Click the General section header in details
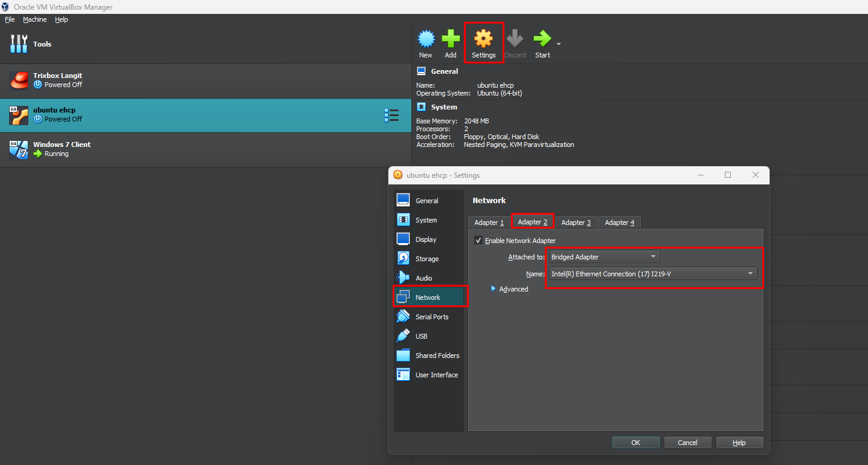The width and height of the screenshot is (868, 465). [x=445, y=71]
